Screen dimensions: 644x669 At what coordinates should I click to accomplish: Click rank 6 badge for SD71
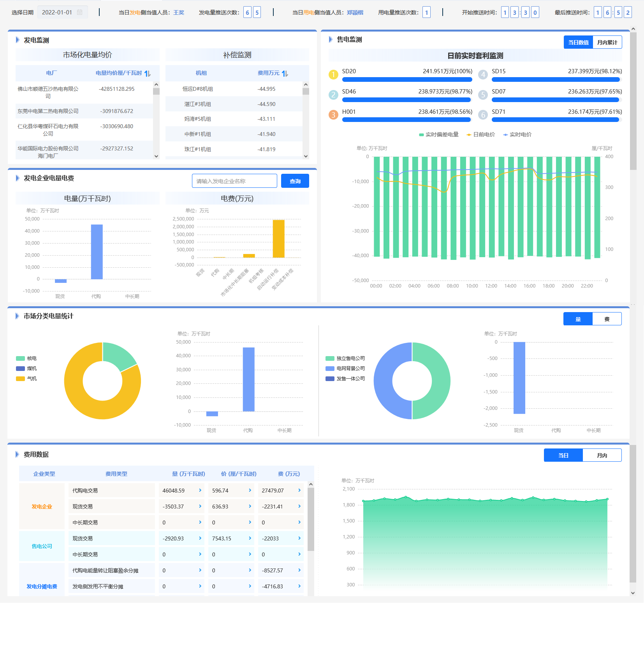coord(483,115)
